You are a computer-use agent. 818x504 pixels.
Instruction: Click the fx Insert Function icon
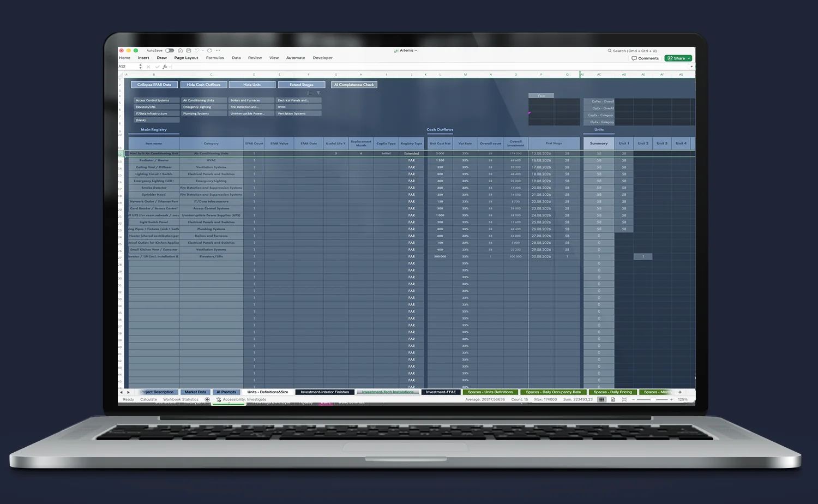(165, 67)
